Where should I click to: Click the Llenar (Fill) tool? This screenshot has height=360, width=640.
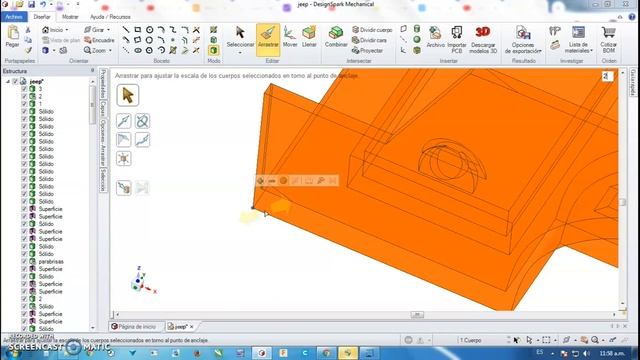click(x=309, y=37)
